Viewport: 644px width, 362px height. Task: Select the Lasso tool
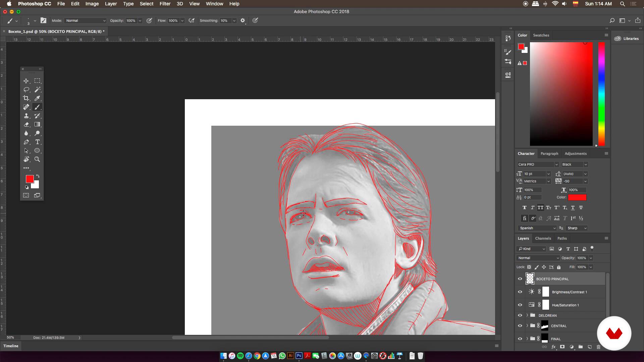click(26, 89)
